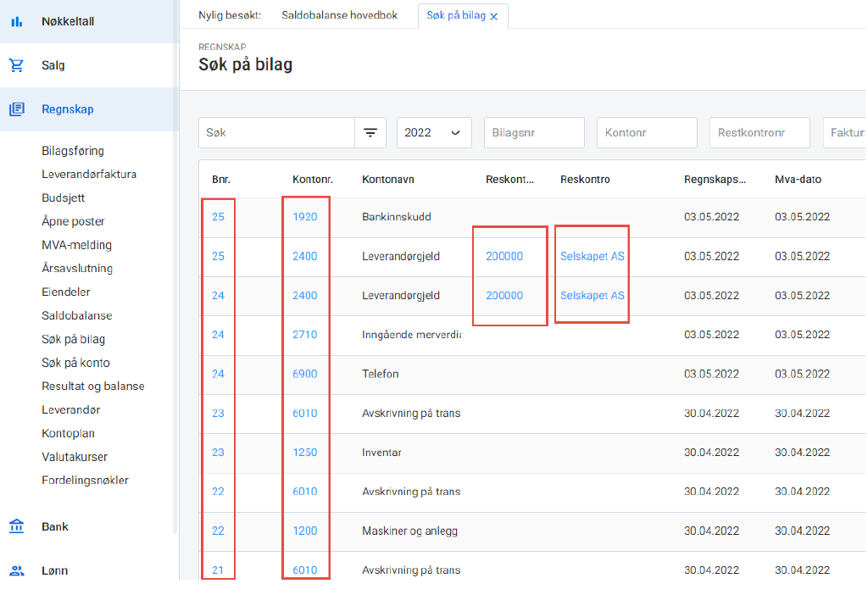Click the Bilagsnr filter field

click(x=534, y=133)
